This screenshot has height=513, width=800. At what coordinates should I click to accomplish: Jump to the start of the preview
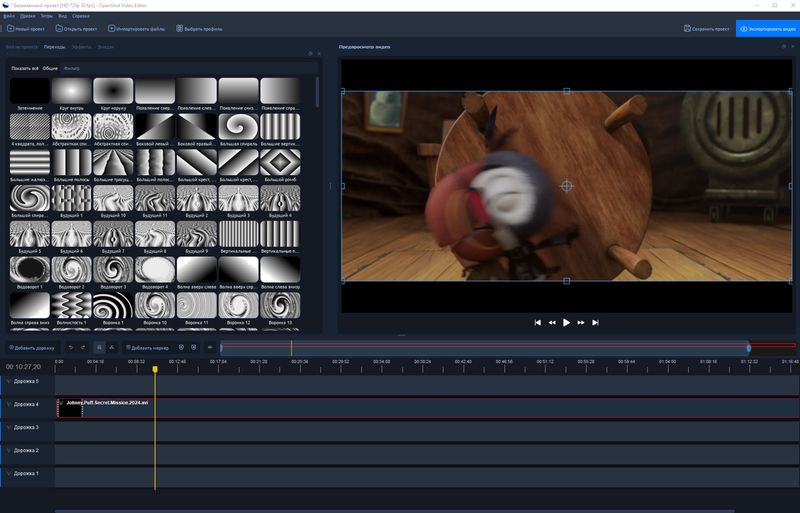[538, 322]
